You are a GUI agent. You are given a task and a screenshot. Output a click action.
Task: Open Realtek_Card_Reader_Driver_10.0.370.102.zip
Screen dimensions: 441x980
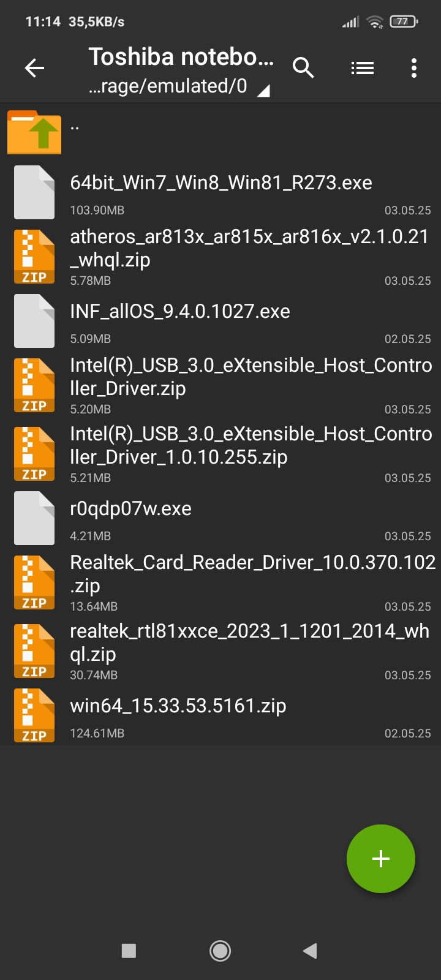tap(252, 574)
